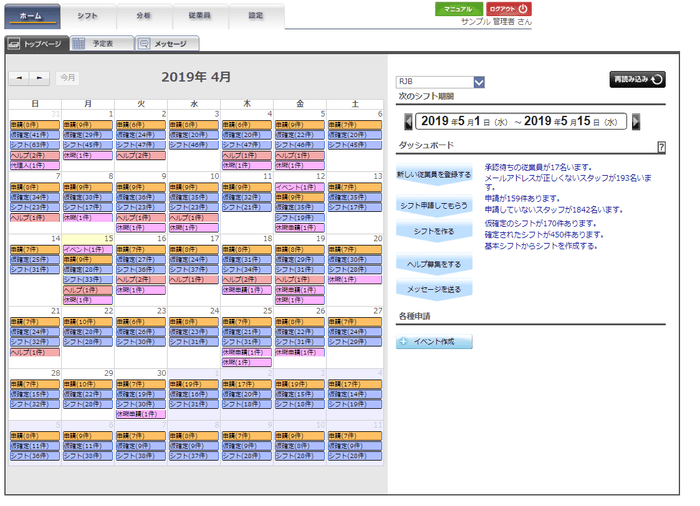Click the next month arrow button
The width and height of the screenshot is (700, 506).
point(39,77)
